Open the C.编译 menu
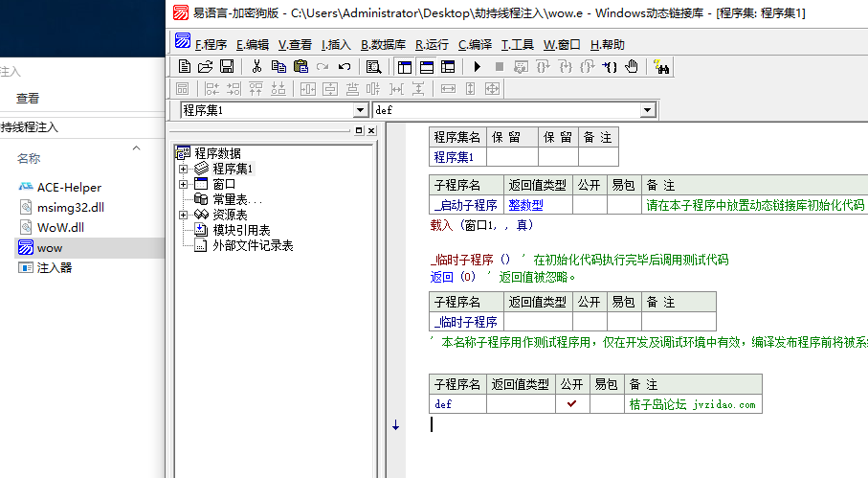 [475, 45]
